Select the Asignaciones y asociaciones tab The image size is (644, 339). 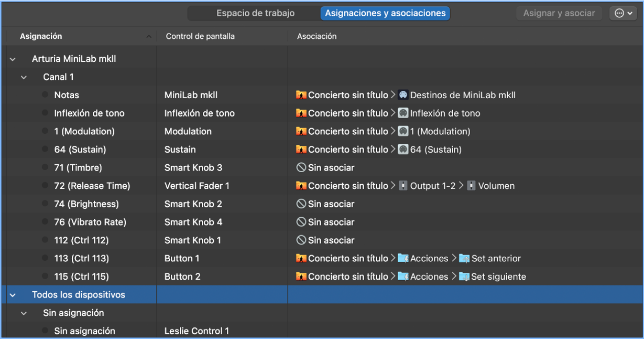(x=385, y=13)
